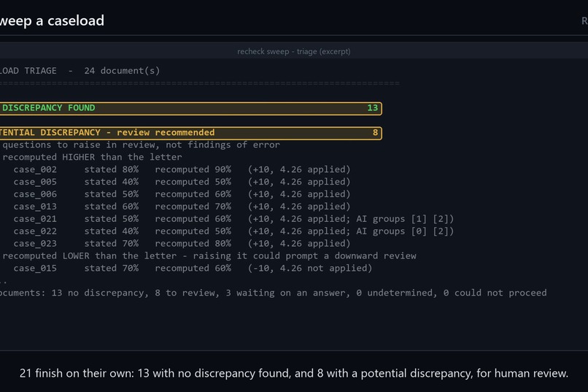Click the documents summary line
Image resolution: width=588 pixels, height=392 pixels.
(x=274, y=293)
